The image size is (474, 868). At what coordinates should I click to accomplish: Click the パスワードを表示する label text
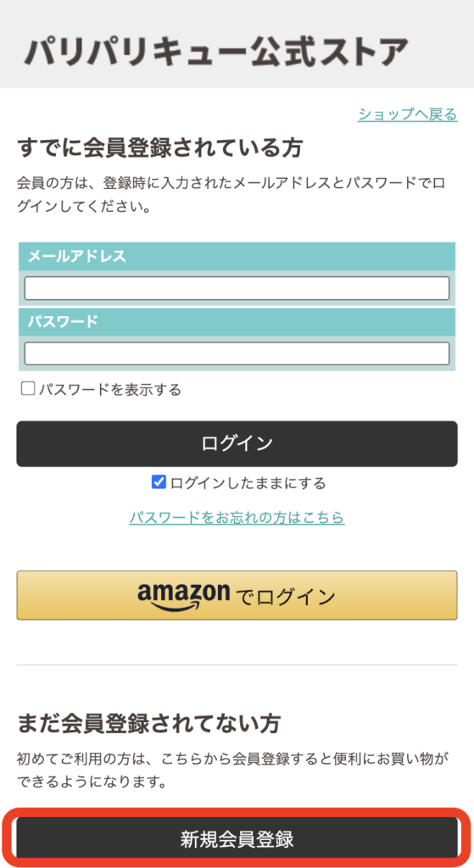109,390
